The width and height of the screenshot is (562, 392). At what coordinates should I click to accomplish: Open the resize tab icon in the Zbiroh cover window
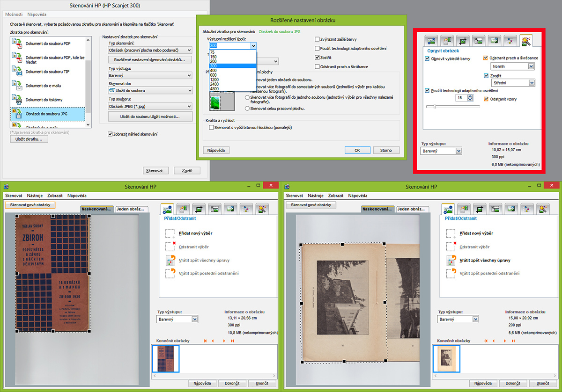(x=214, y=209)
